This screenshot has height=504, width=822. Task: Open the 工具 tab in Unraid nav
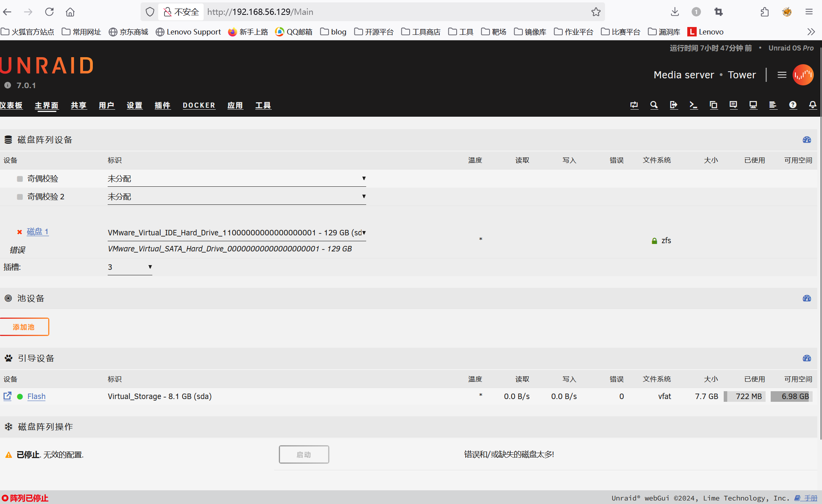[263, 105]
